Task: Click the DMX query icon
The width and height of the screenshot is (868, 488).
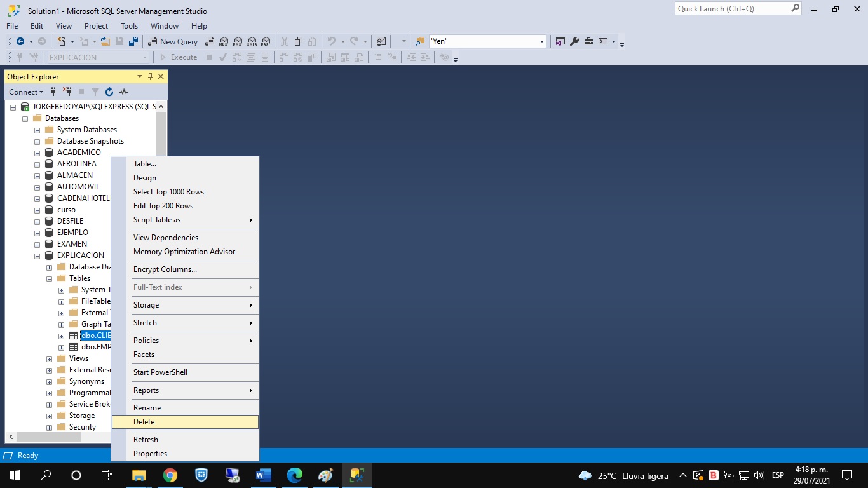Action: pos(238,41)
